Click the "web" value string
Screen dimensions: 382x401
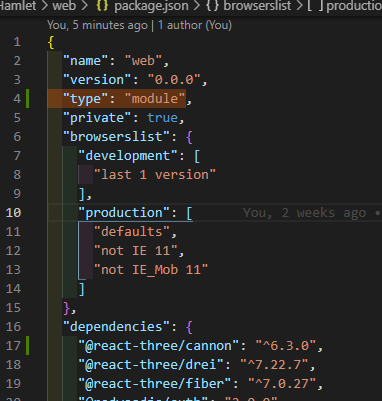click(x=143, y=61)
